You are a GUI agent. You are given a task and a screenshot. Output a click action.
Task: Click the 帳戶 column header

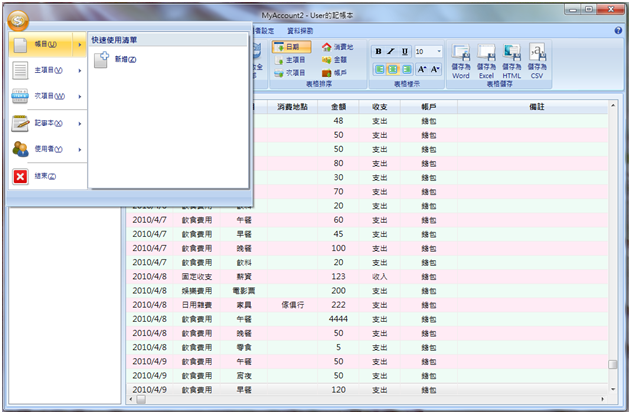point(429,107)
